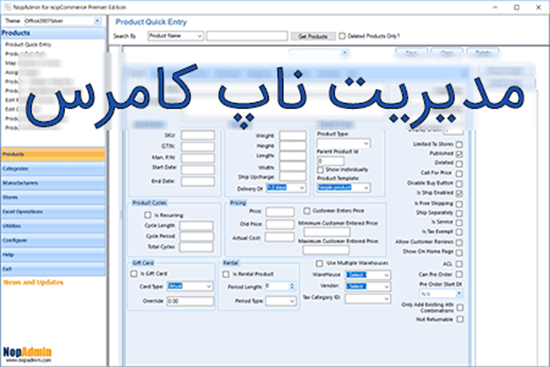
Task: Click the NopAdmin logo at bottom left
Action: 27,354
